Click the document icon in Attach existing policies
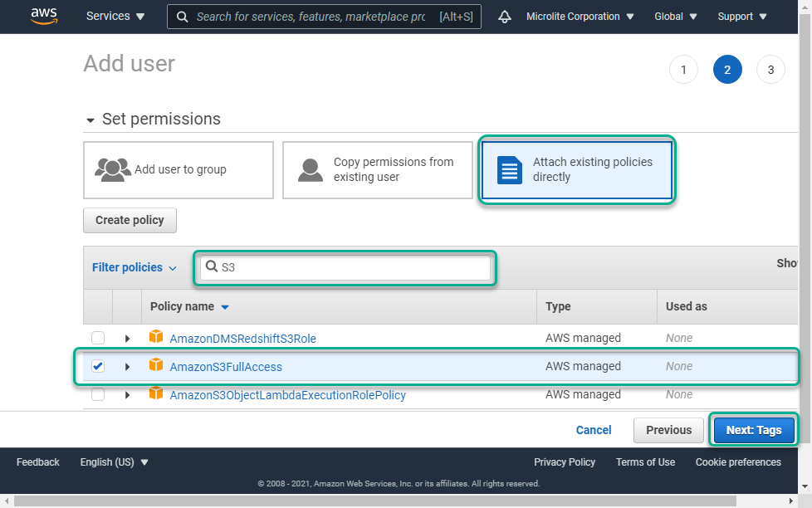This screenshot has height=508, width=812. coord(510,170)
